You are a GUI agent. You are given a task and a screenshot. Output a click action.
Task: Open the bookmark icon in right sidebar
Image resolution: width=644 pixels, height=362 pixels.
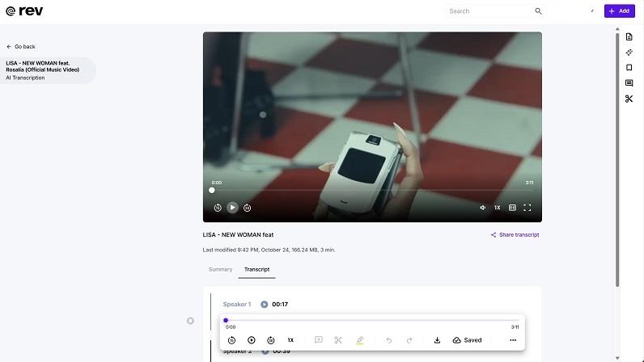(x=629, y=67)
